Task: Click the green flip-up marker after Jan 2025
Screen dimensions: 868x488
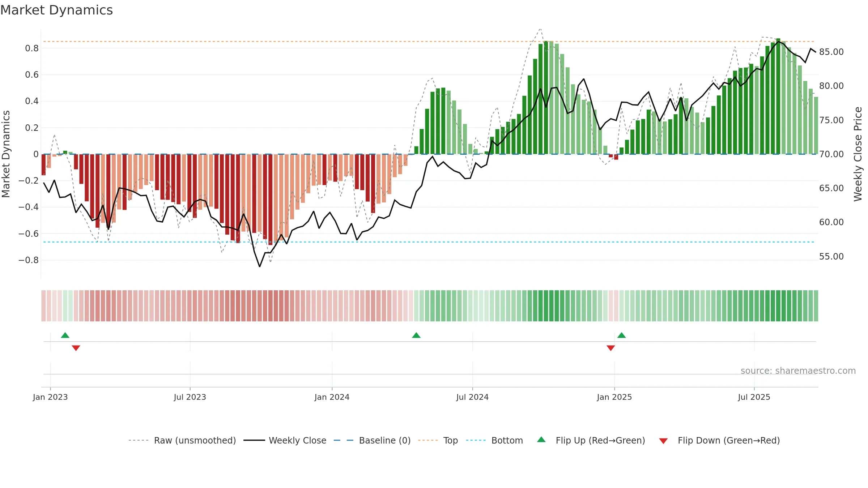Action: click(622, 335)
